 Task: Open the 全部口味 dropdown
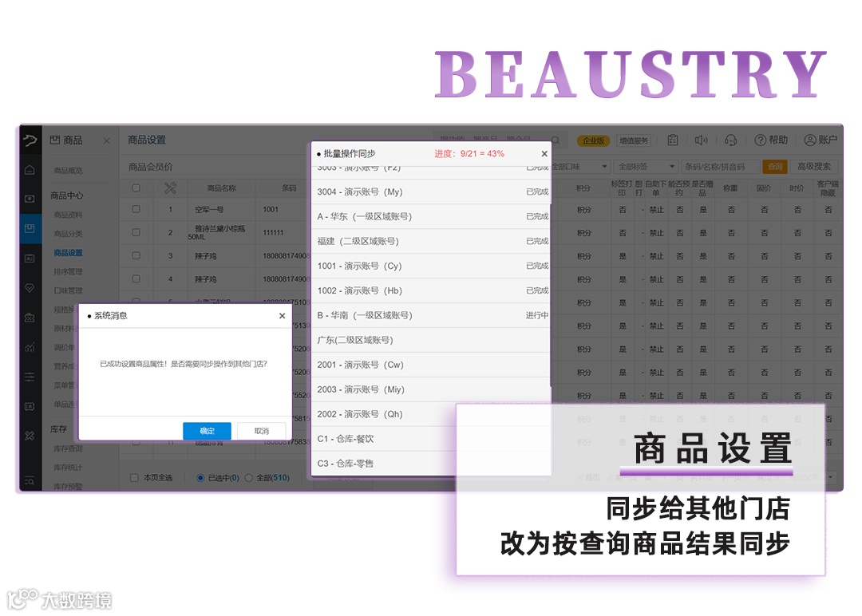tap(580, 167)
